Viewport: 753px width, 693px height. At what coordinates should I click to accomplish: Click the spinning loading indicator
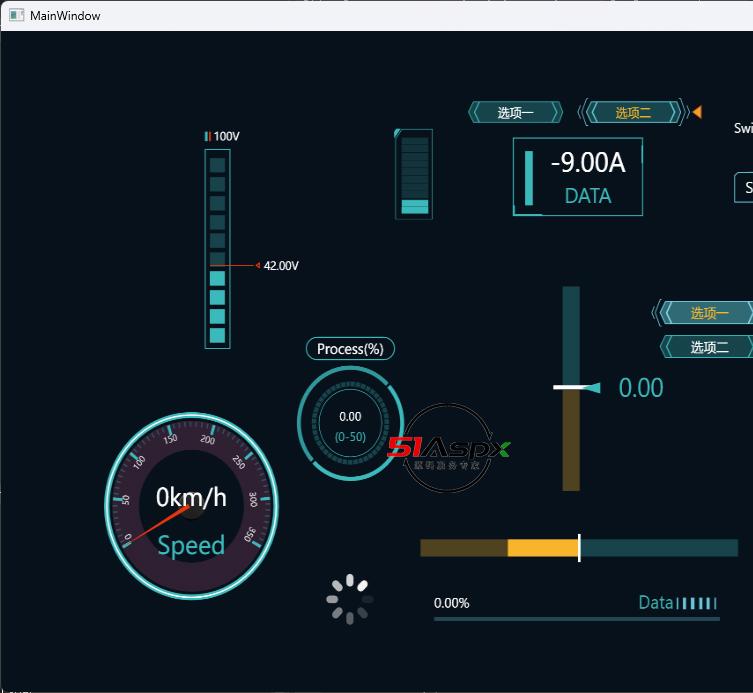(x=350, y=599)
